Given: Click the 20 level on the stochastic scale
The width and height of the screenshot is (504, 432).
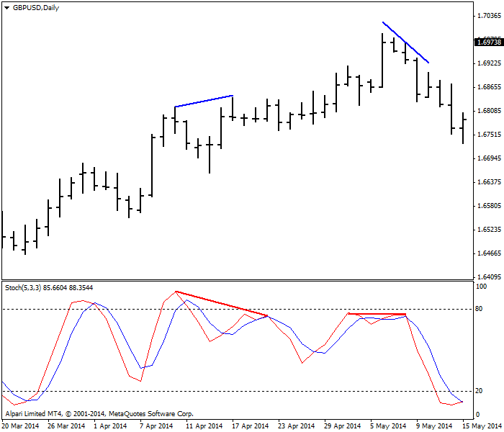Looking at the screenshot, I should pyautogui.click(x=478, y=391).
